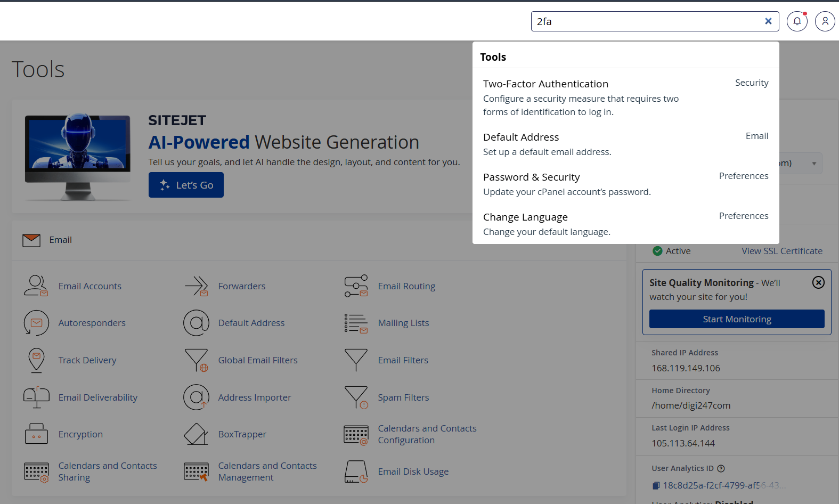The width and height of the screenshot is (839, 504).
Task: Open the notifications bell icon
Action: click(x=797, y=21)
